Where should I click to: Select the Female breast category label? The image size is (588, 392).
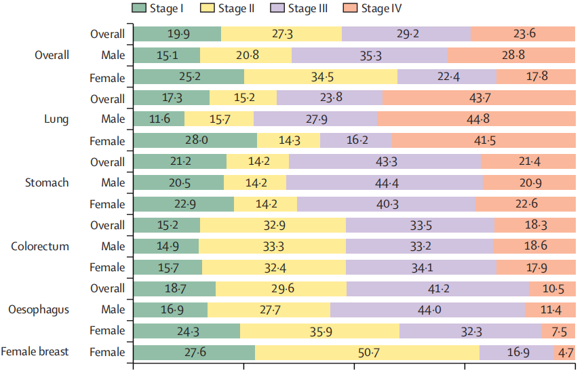pos(35,352)
